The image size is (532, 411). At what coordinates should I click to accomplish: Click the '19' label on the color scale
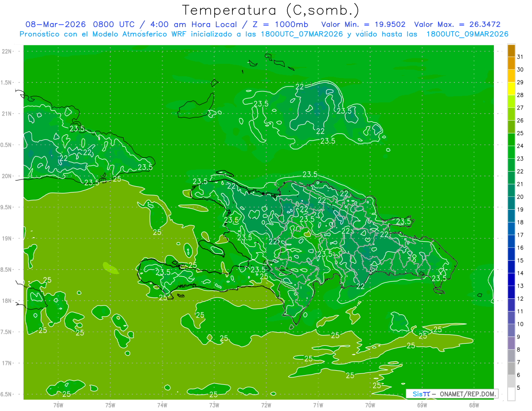tap(520, 210)
